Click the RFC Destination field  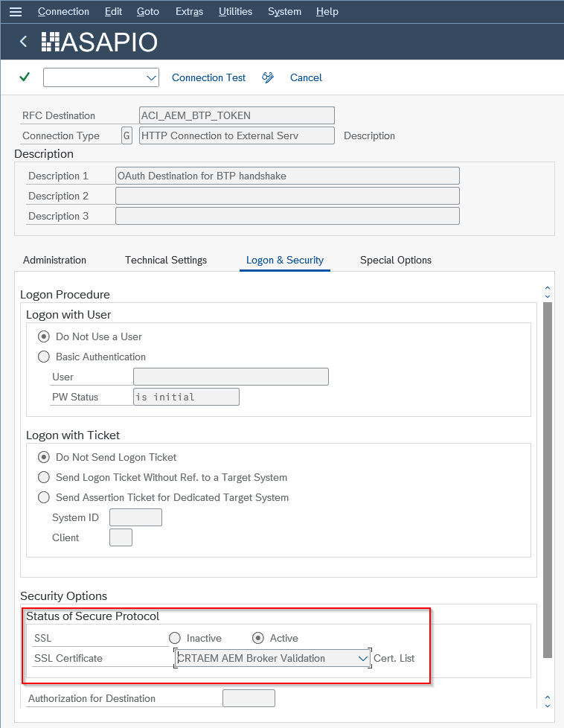coord(237,115)
